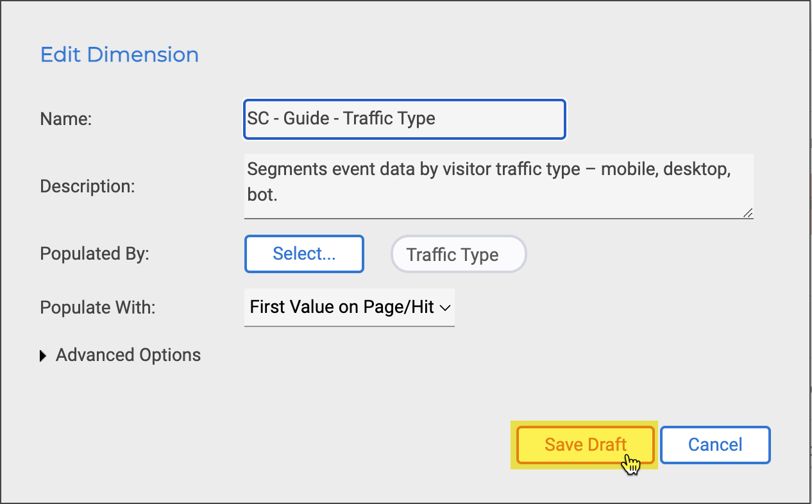Click the Edit Dimension heading
Image resolution: width=812 pixels, height=504 pixels.
click(119, 55)
